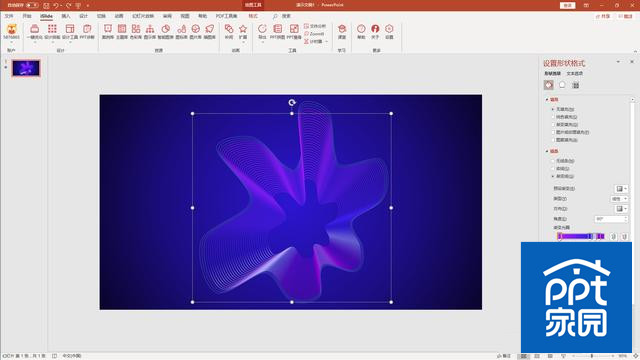Open the design layout grid icon

pyautogui.click(x=52, y=29)
